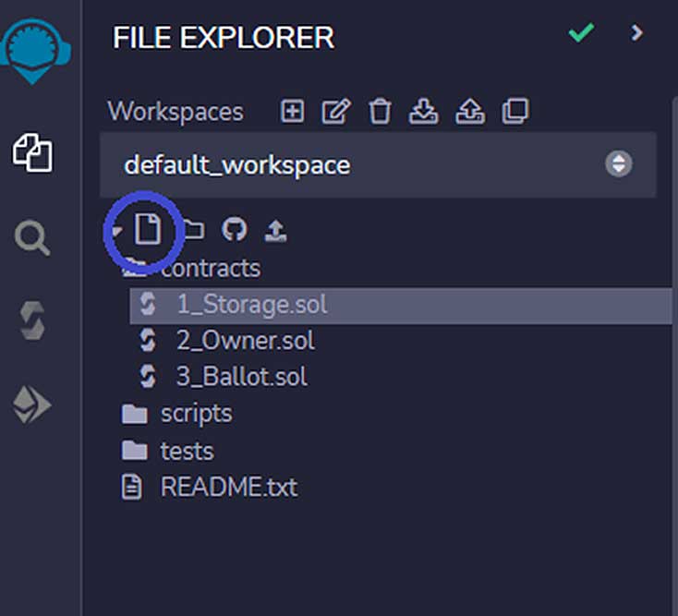The image size is (678, 616).
Task: Load a local file upload icon
Action: coord(275,230)
